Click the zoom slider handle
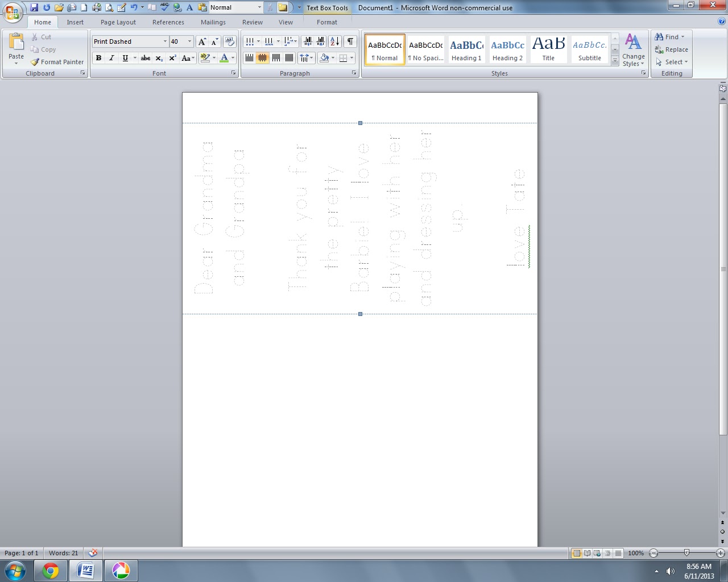728x582 pixels. click(x=686, y=553)
